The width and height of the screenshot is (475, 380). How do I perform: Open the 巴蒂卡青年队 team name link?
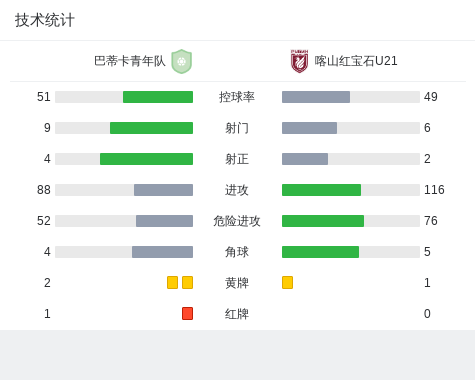coord(130,61)
